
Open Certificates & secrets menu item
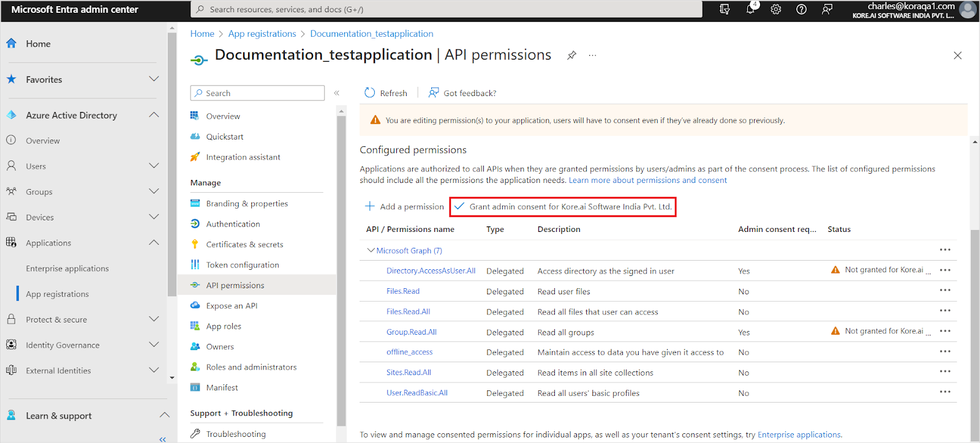(244, 244)
